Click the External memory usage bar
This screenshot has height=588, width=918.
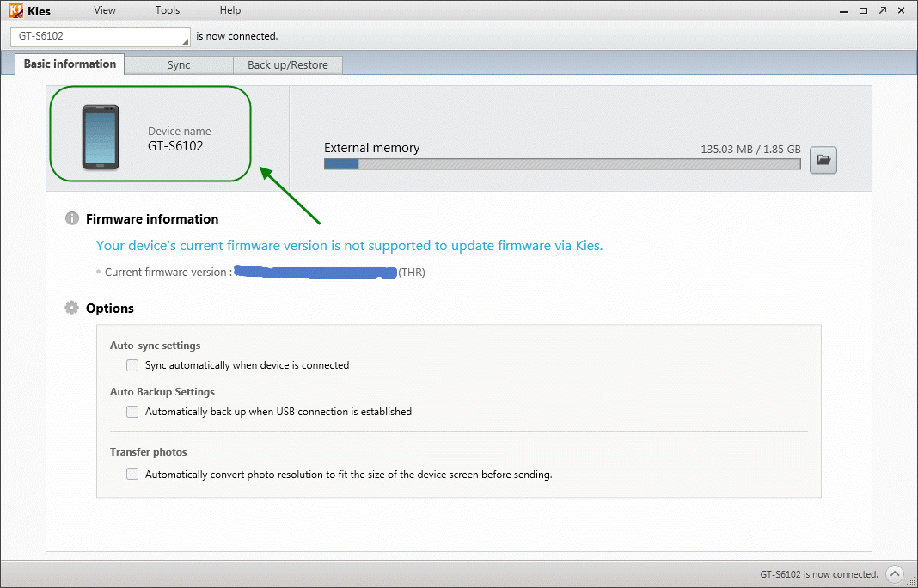click(x=562, y=164)
